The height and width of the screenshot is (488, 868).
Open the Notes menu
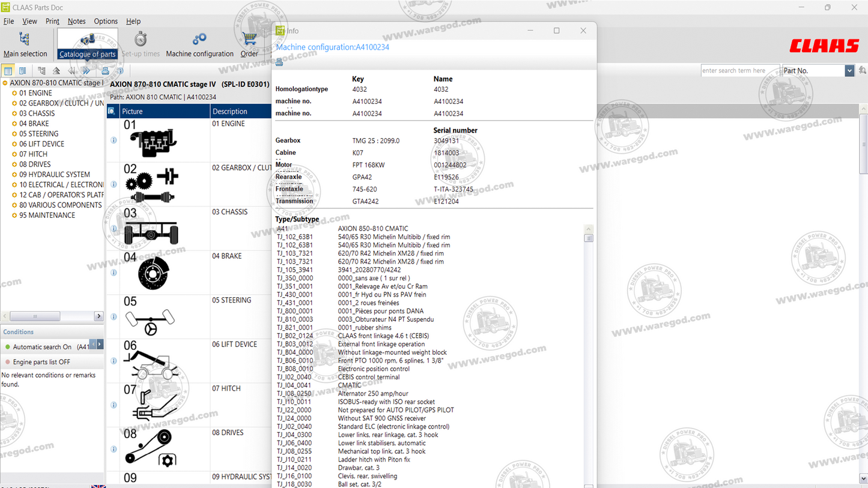pos(76,21)
